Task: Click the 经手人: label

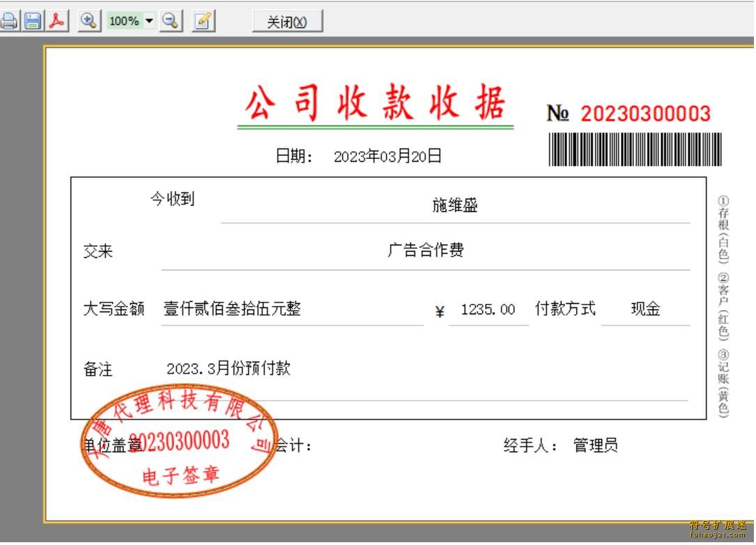Action: tap(530, 445)
